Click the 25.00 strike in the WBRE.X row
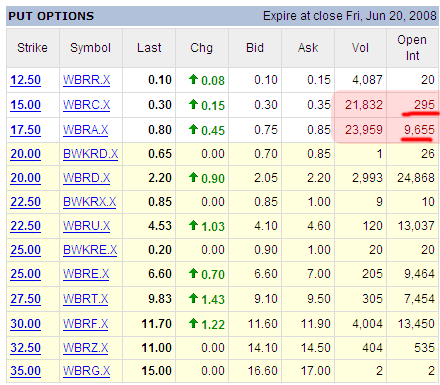This screenshot has width=440, height=385. 25,274
